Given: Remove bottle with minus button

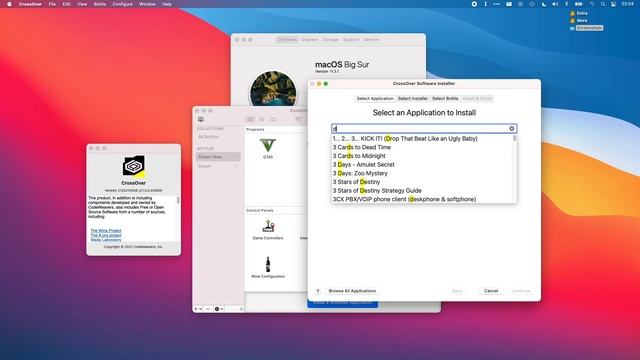Looking at the screenshot, I should point(208,309).
